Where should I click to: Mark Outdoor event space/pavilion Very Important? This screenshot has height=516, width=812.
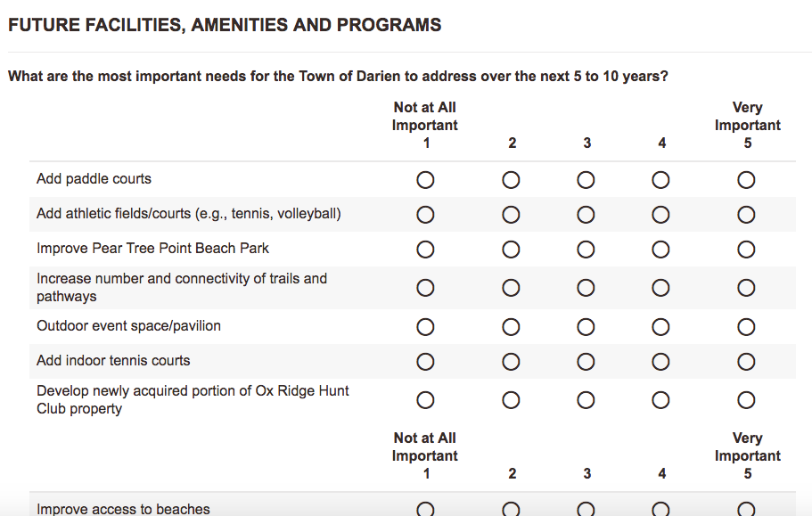point(746,326)
